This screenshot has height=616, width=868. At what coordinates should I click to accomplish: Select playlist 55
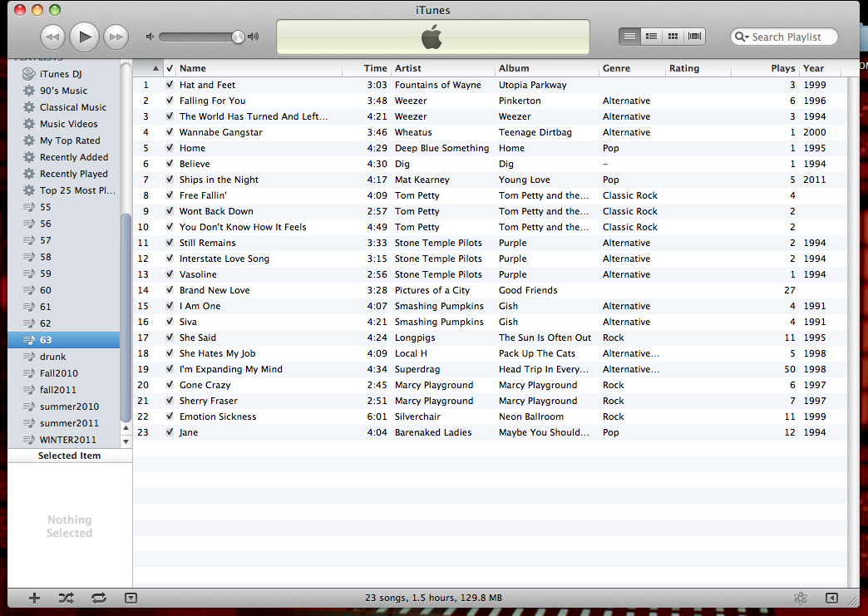tap(64, 207)
